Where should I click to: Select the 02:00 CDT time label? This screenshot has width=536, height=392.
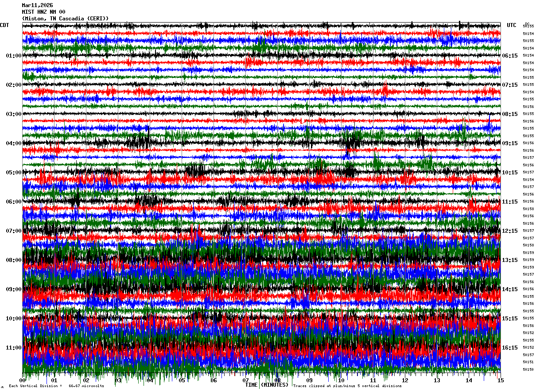coord(14,85)
